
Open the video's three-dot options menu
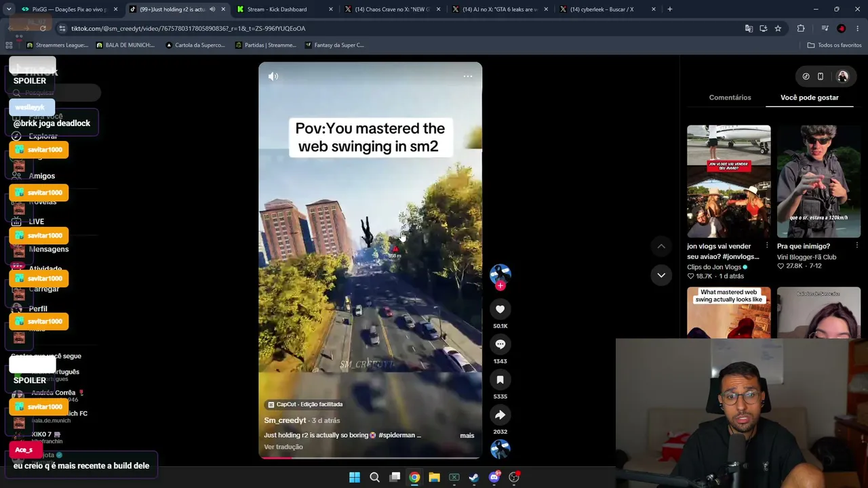pyautogui.click(x=467, y=76)
